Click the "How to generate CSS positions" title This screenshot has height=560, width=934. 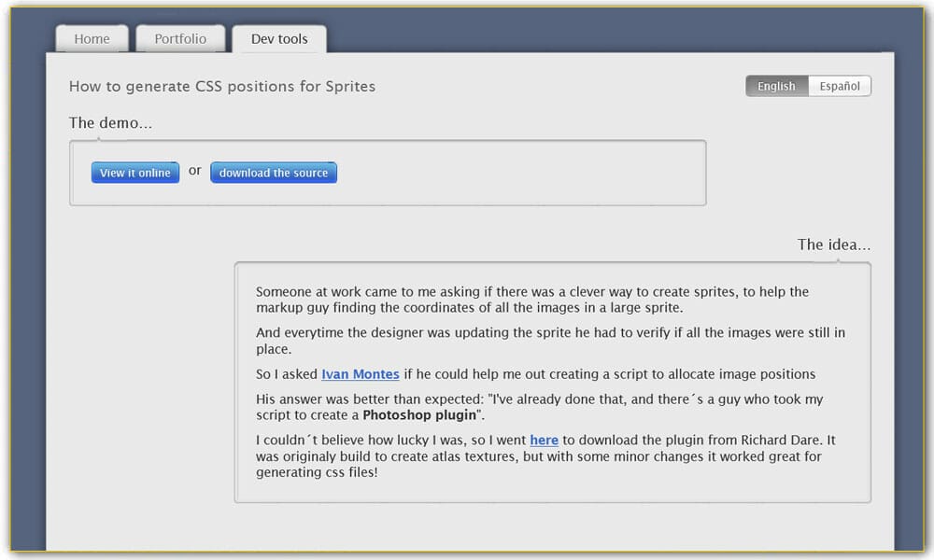point(222,87)
